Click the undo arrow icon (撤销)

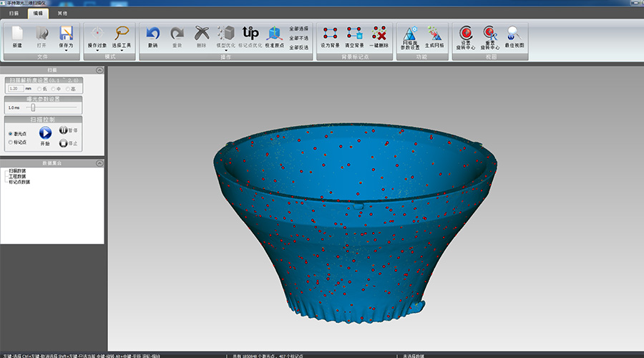point(152,34)
